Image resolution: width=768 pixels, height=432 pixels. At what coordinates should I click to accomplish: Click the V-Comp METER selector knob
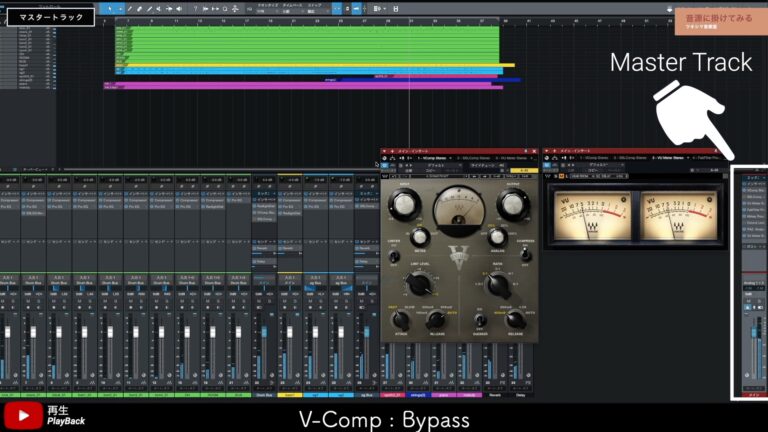point(421,236)
